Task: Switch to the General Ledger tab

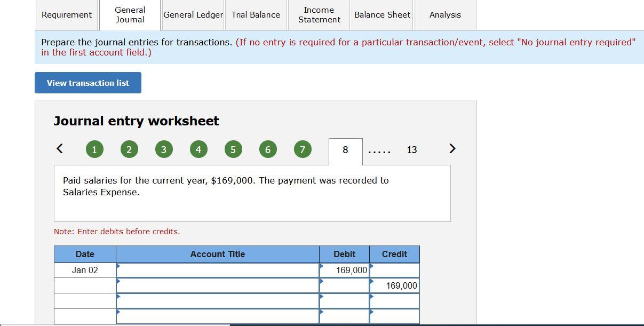Action: click(193, 15)
